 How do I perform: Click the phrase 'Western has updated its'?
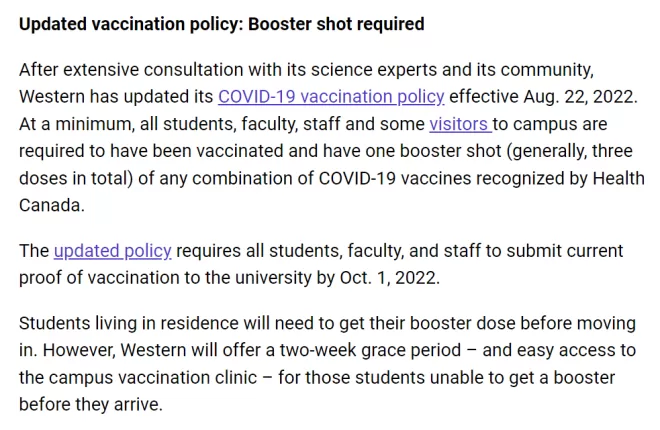(x=116, y=97)
